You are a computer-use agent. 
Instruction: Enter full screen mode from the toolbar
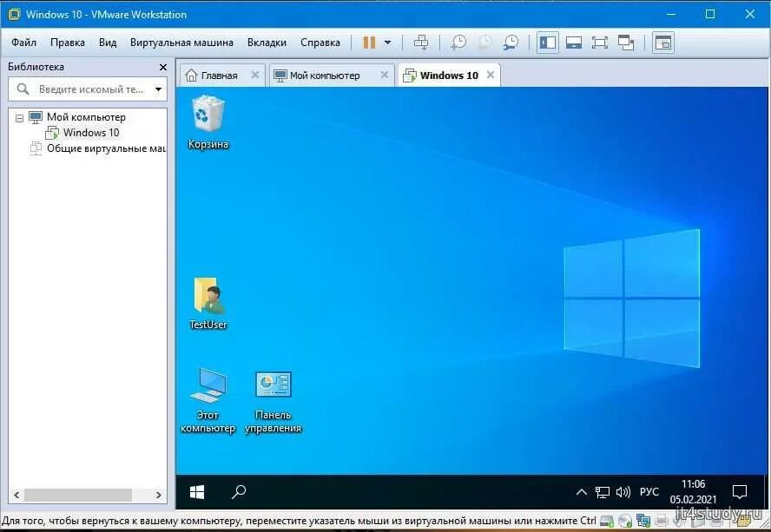coord(600,43)
